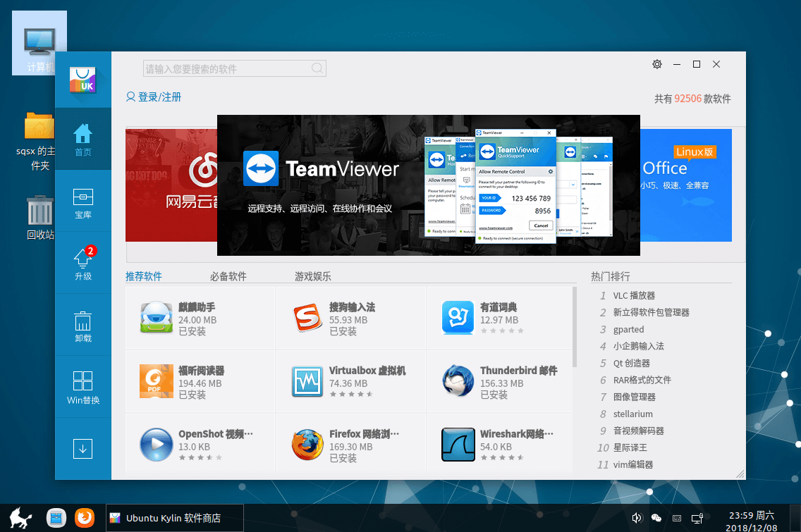Image resolution: width=801 pixels, height=532 pixels.
Task: Focus the software search input field
Action: (x=235, y=68)
